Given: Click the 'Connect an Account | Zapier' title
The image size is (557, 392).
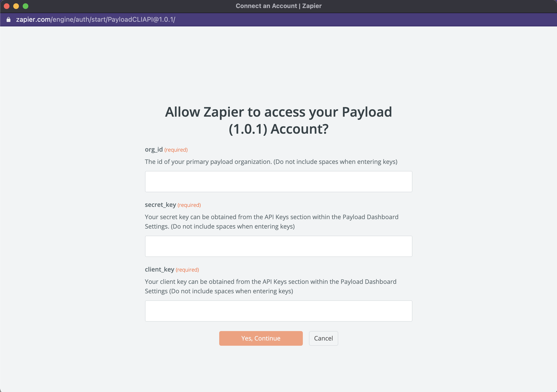Looking at the screenshot, I should (278, 6).
